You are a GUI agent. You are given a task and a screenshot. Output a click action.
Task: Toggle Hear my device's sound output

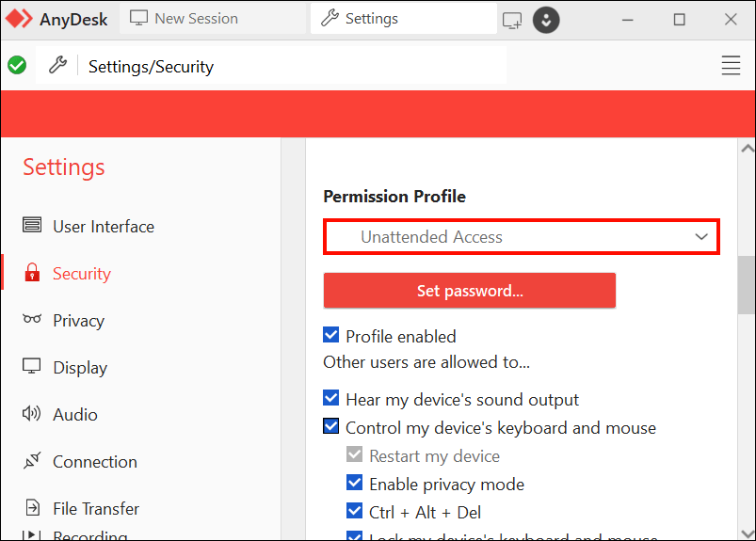click(331, 399)
